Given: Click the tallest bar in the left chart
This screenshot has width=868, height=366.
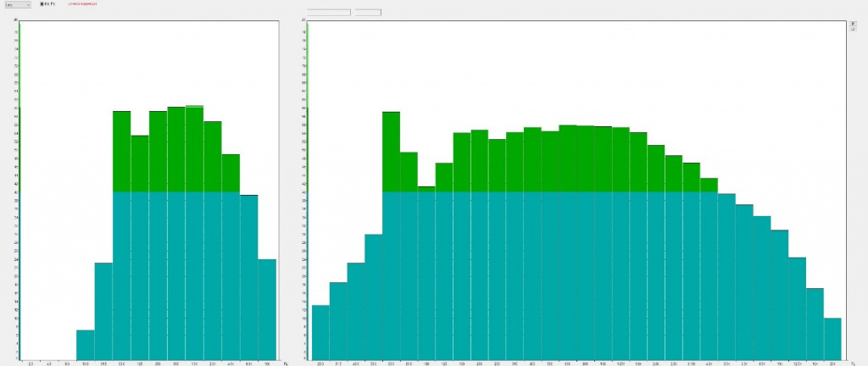Looking at the screenshot, I should (194, 232).
